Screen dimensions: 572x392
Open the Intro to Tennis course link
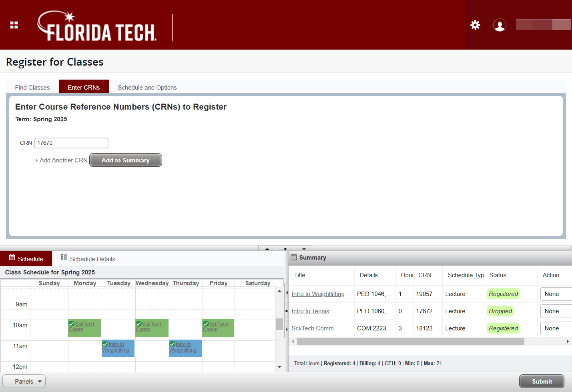pos(310,311)
